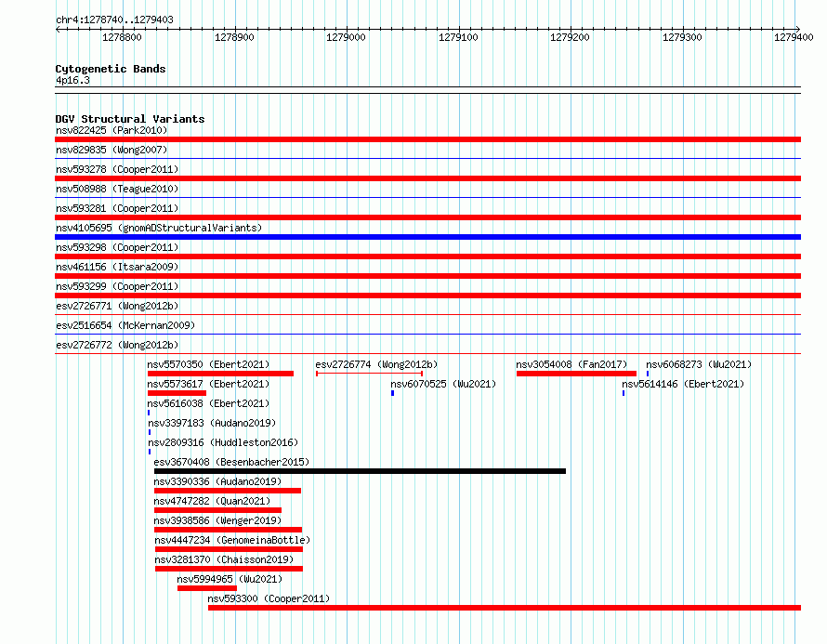Image resolution: width=827 pixels, height=644 pixels.
Task: Click the nsv822425 (Park2010) variant label
Action: (112, 130)
